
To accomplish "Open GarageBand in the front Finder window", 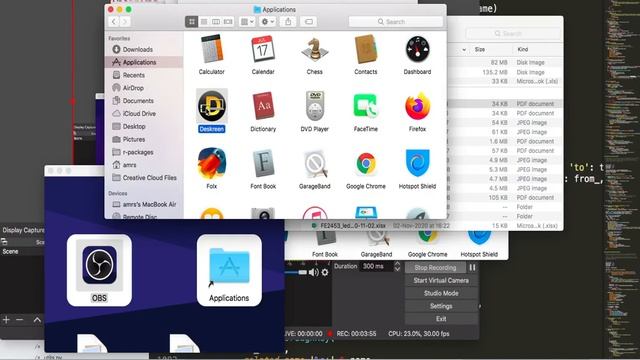I will (314, 163).
